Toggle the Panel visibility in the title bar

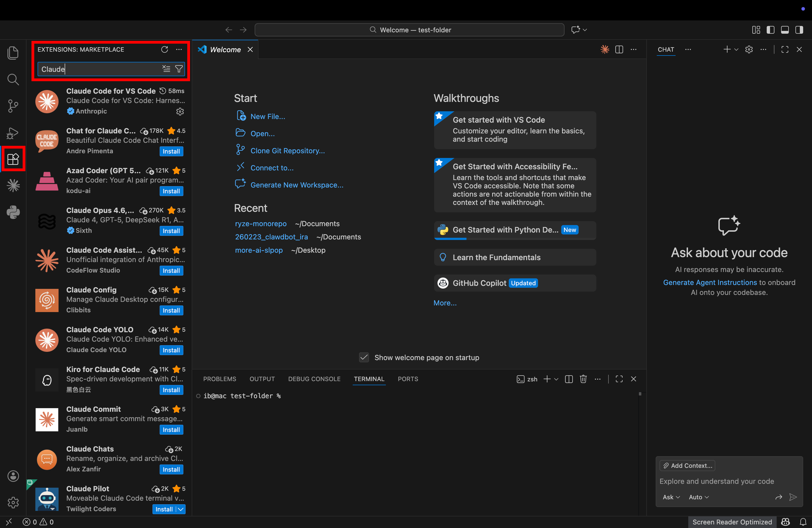785,30
